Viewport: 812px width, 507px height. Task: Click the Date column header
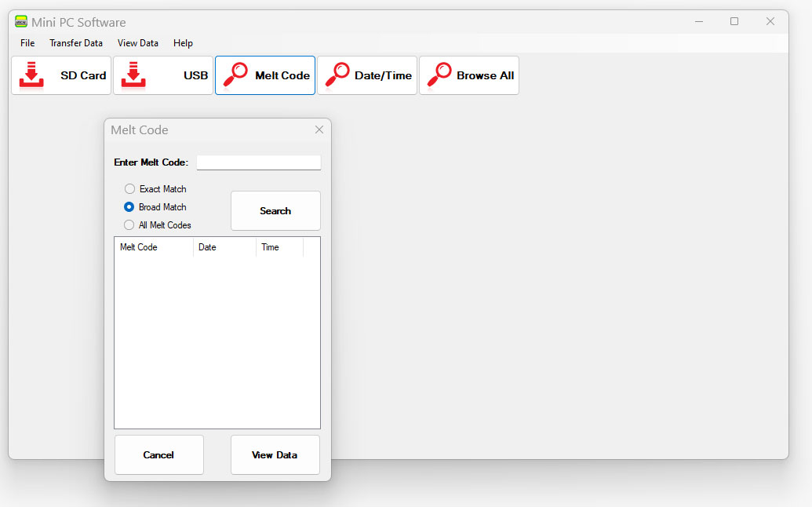(224, 247)
